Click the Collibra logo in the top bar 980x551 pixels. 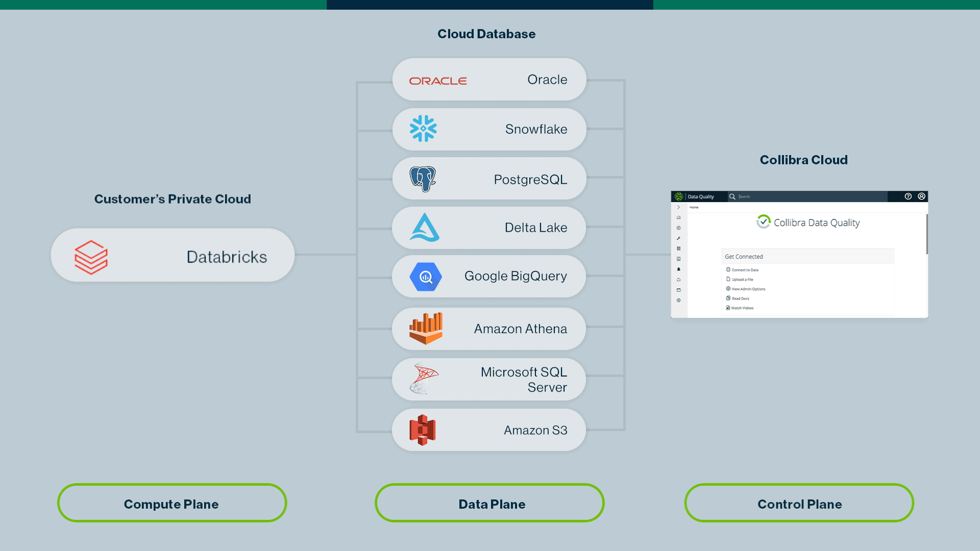click(x=679, y=196)
